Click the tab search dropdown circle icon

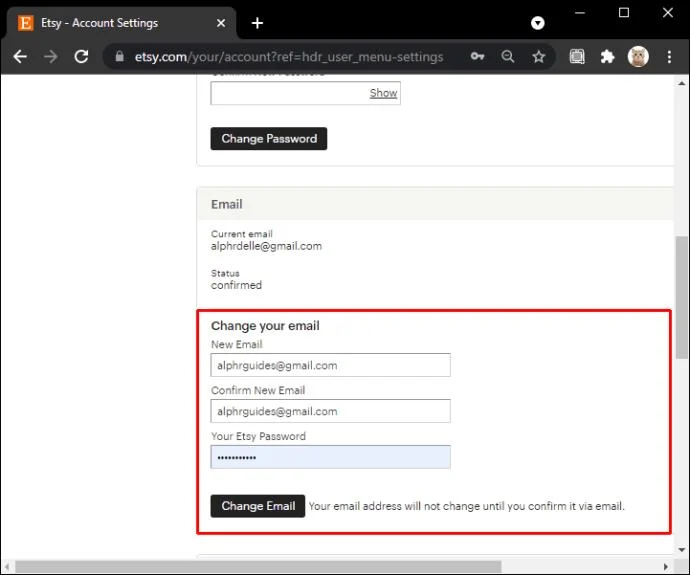coord(537,23)
